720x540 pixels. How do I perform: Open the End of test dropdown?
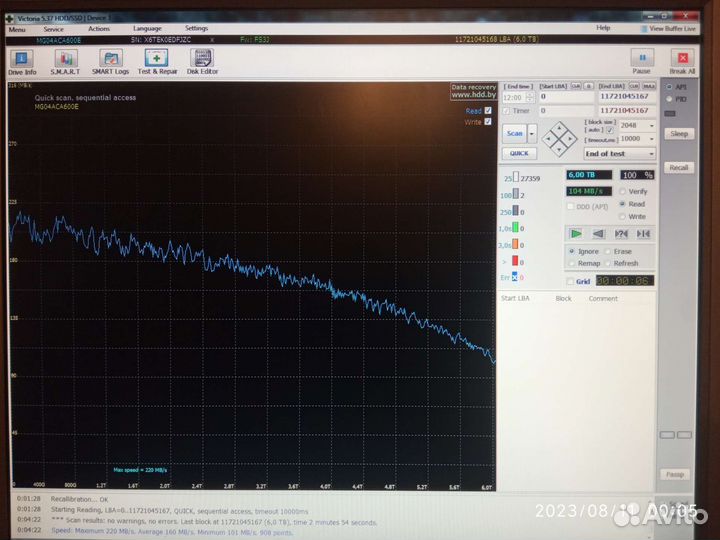pyautogui.click(x=651, y=154)
